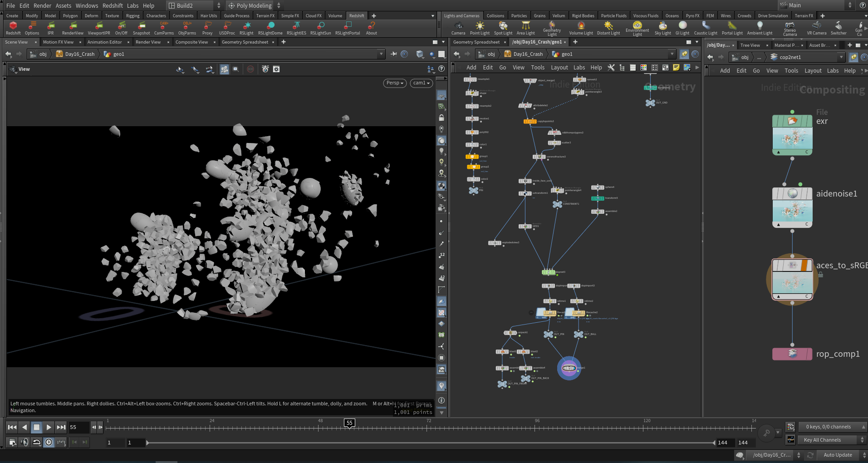Switch to the Tree View tab
Viewport: 868px width, 463px height.
point(750,45)
